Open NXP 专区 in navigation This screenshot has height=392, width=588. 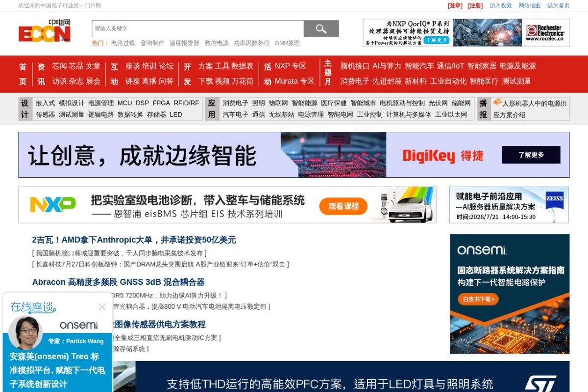(x=290, y=66)
